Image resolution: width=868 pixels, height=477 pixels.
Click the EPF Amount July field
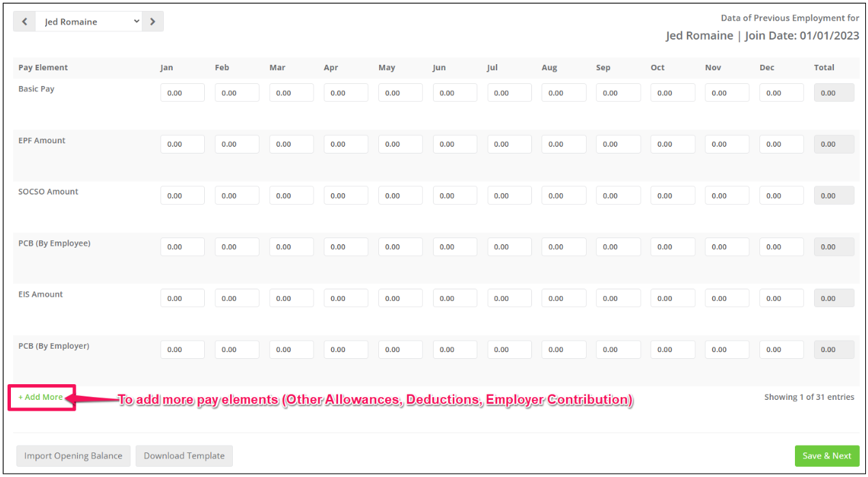(x=509, y=144)
